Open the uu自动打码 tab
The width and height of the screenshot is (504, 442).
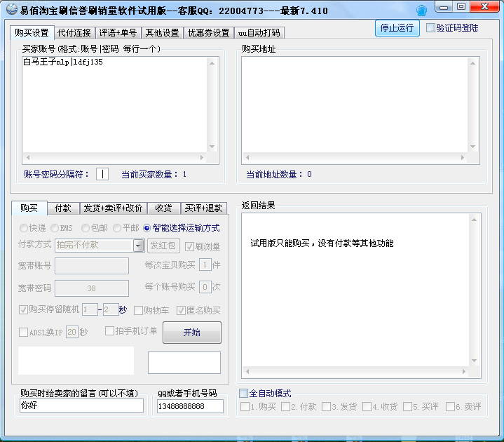click(x=259, y=32)
